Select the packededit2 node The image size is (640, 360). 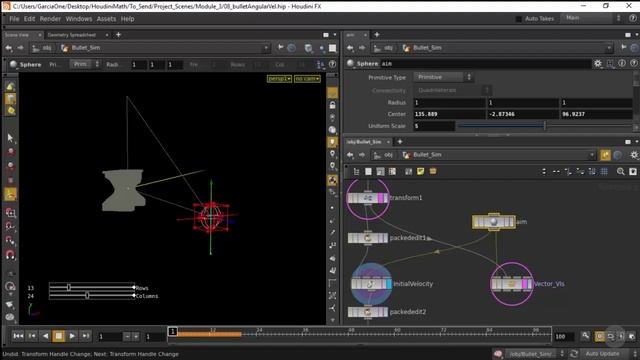tap(368, 312)
